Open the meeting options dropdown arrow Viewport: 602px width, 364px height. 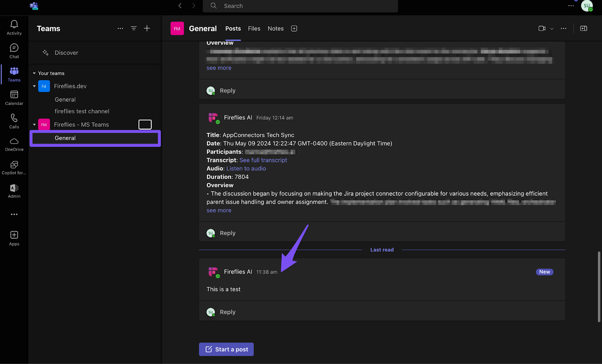coord(552,28)
